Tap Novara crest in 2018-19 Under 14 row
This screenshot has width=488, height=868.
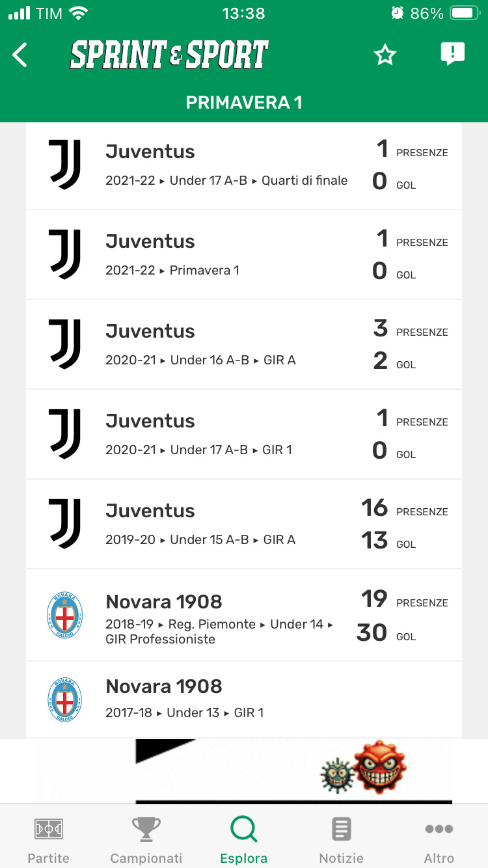click(65, 615)
